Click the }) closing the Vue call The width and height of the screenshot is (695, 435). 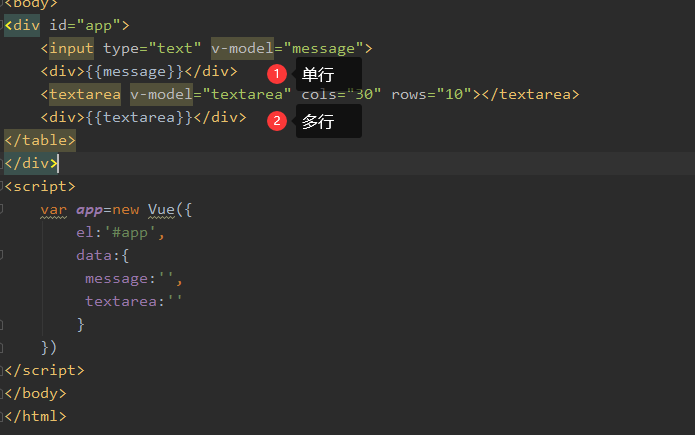49,348
